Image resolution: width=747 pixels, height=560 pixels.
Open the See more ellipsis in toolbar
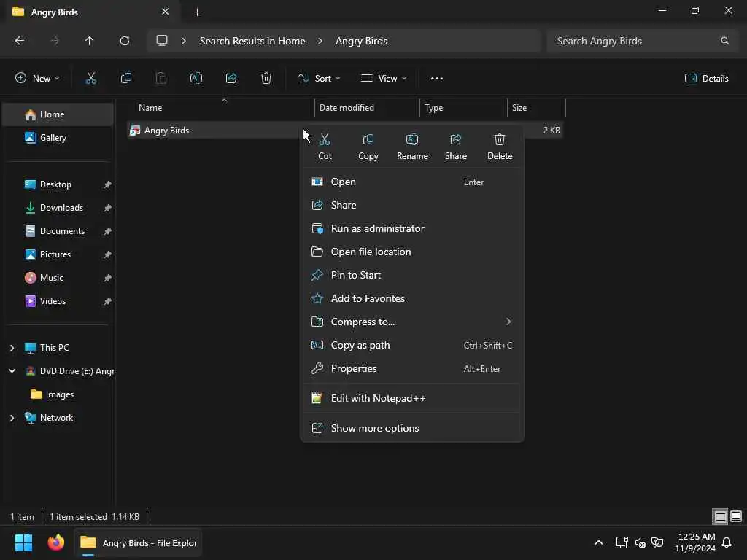[436, 79]
